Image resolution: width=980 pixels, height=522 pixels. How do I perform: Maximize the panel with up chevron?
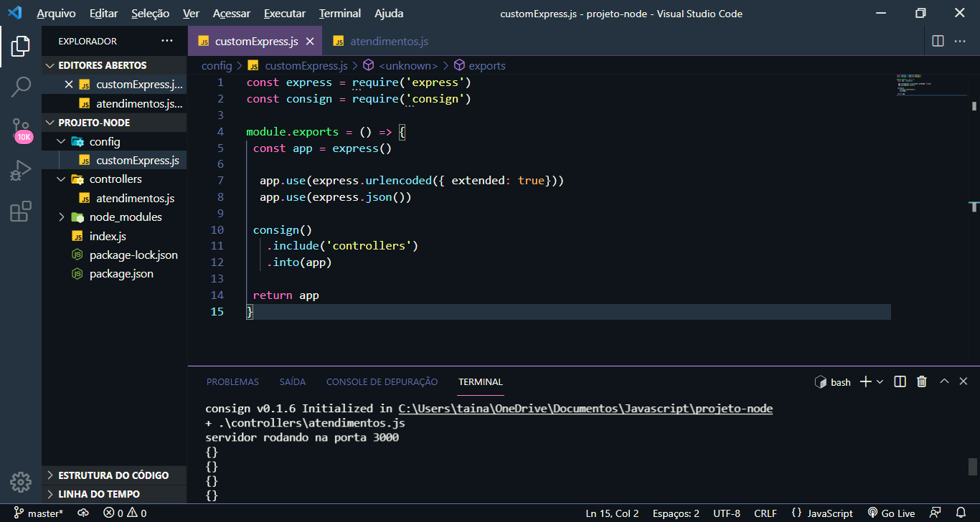pos(944,381)
